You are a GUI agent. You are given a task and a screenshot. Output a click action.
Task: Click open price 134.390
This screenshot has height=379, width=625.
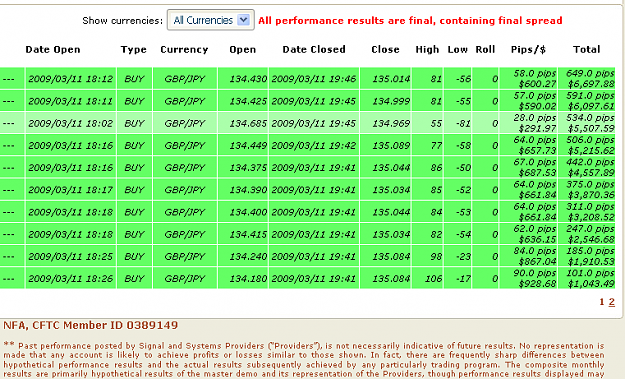coord(248,190)
